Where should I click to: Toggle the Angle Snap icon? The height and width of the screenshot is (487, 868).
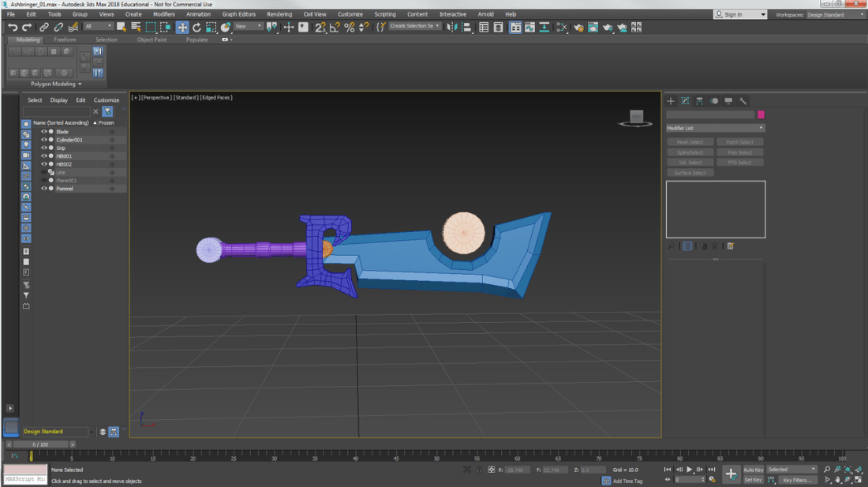(x=335, y=28)
